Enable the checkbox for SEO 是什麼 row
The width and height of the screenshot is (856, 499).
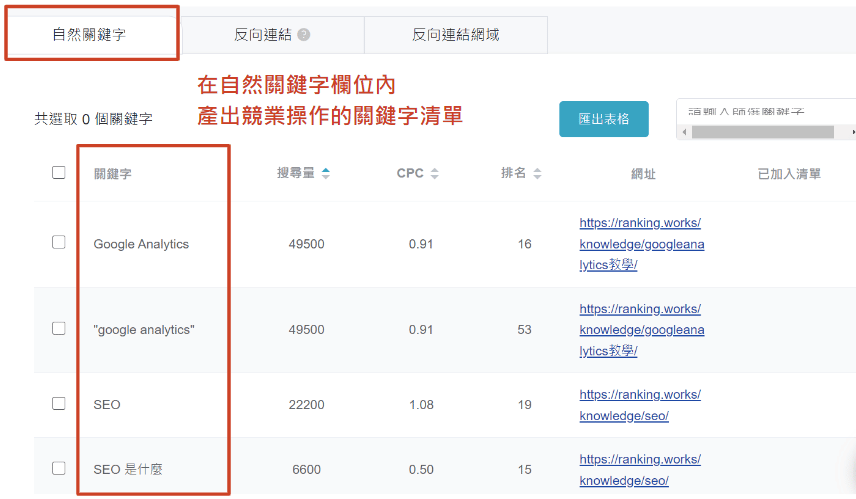tap(59, 468)
